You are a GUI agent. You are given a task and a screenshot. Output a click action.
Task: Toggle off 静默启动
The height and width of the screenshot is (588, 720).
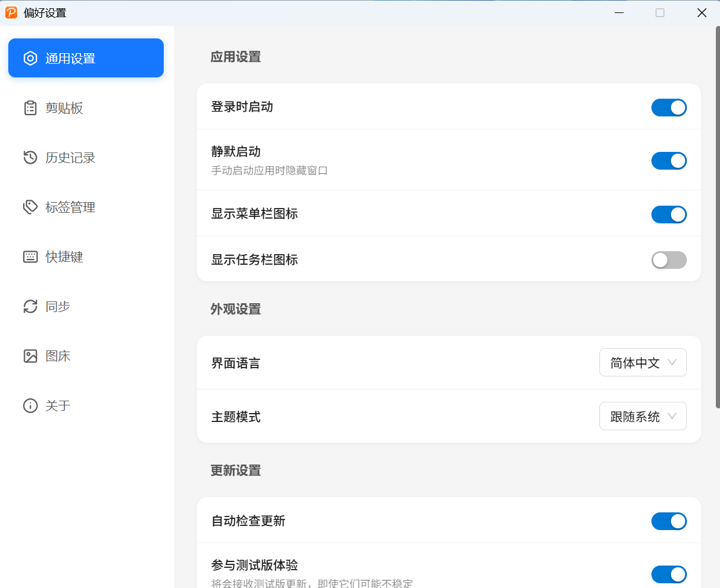pos(669,160)
